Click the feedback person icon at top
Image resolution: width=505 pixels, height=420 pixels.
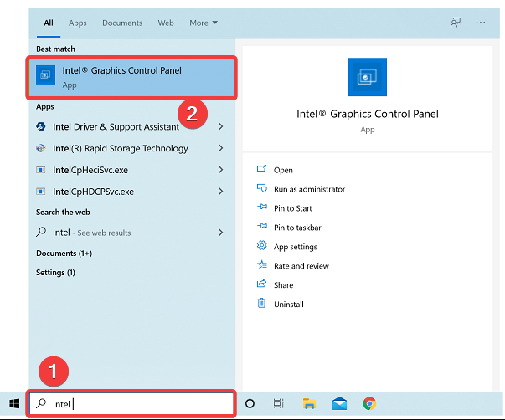[456, 23]
